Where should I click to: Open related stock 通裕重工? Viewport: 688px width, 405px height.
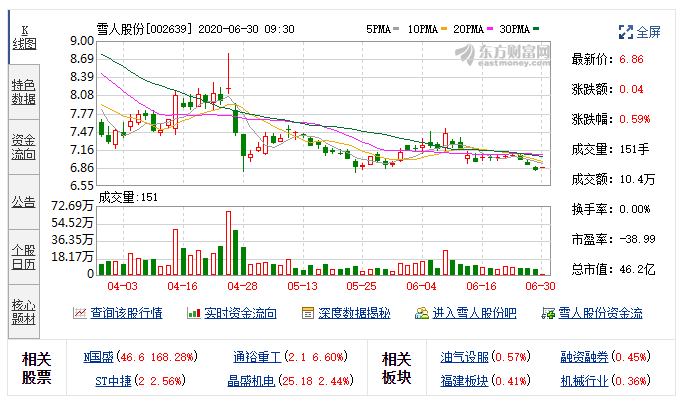[x=257, y=357]
